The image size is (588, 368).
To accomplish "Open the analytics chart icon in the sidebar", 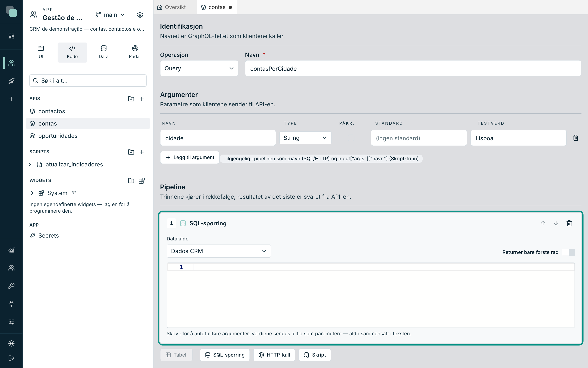I will (x=11, y=250).
